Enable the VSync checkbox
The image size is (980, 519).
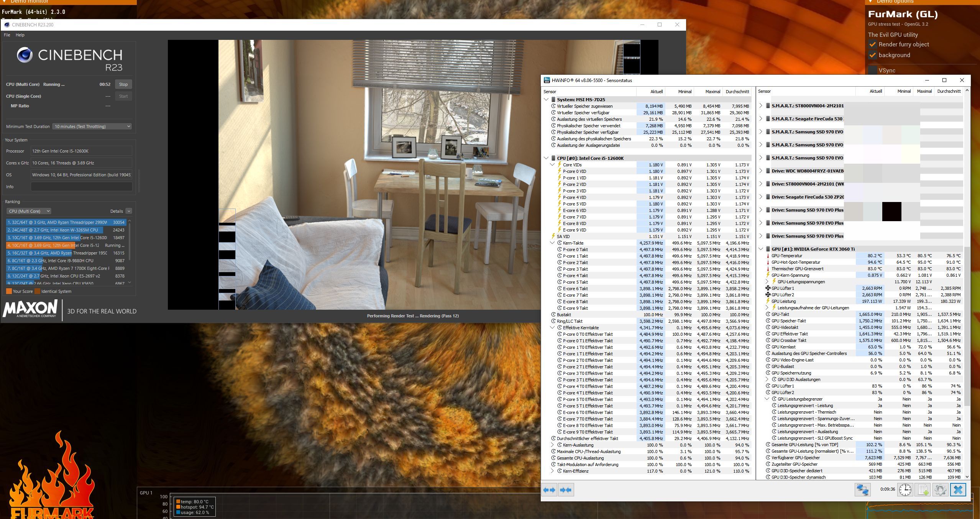(873, 71)
